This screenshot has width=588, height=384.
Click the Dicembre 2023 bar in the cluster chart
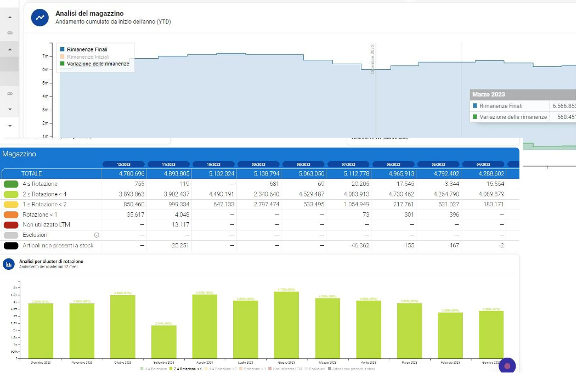41,331
